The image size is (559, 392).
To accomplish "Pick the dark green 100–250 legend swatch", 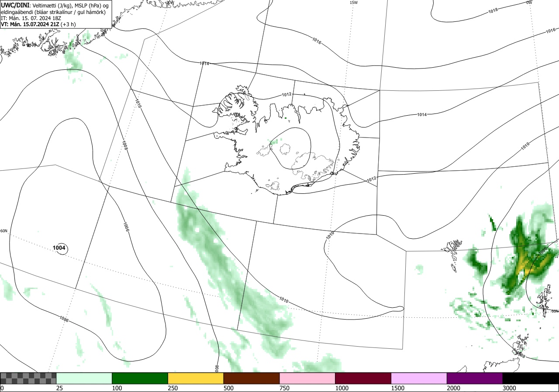I will pos(140,378).
